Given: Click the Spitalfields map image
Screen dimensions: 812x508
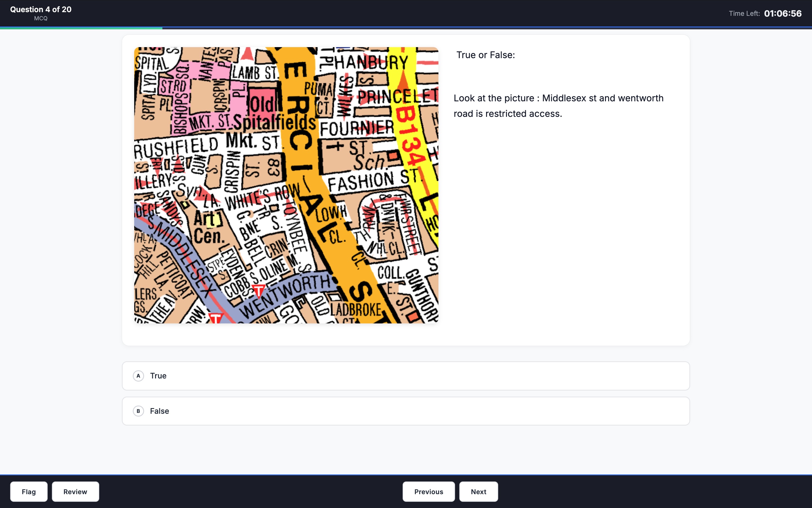Looking at the screenshot, I should click(x=286, y=185).
